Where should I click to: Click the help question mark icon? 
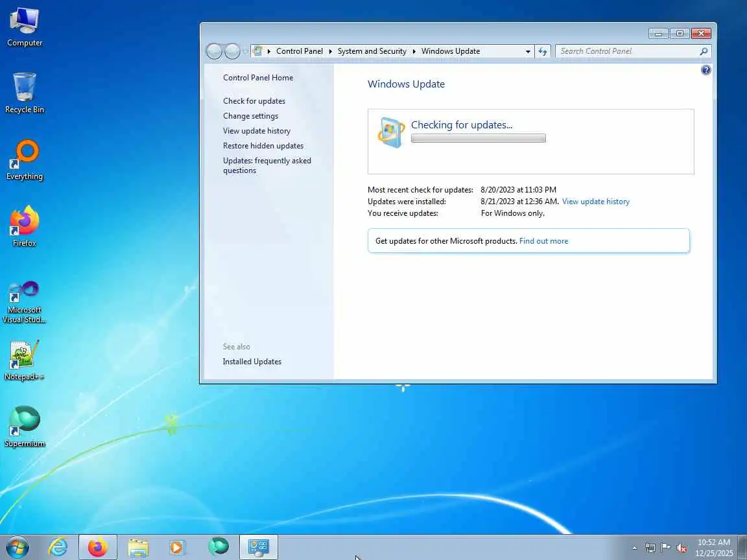click(706, 70)
